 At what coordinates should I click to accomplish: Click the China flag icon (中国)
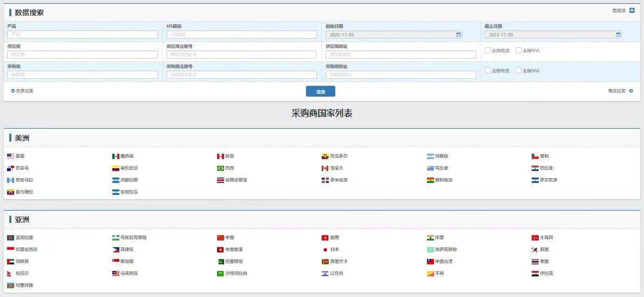(x=220, y=238)
